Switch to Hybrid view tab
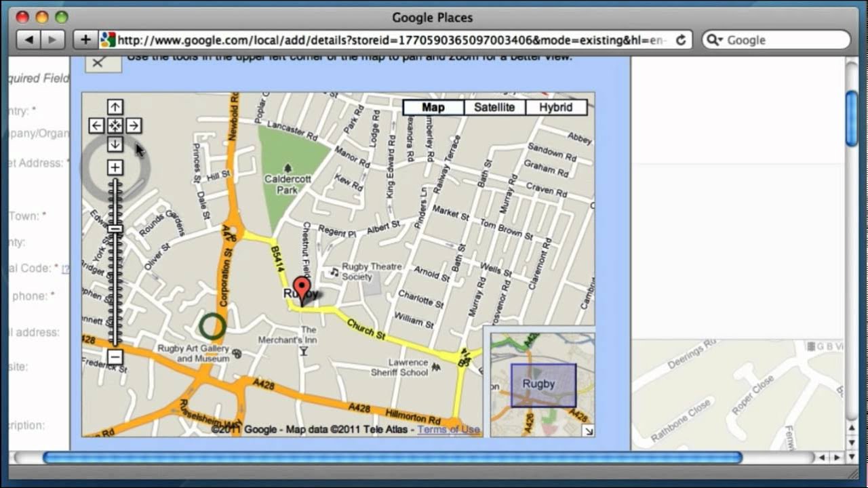 tap(556, 107)
